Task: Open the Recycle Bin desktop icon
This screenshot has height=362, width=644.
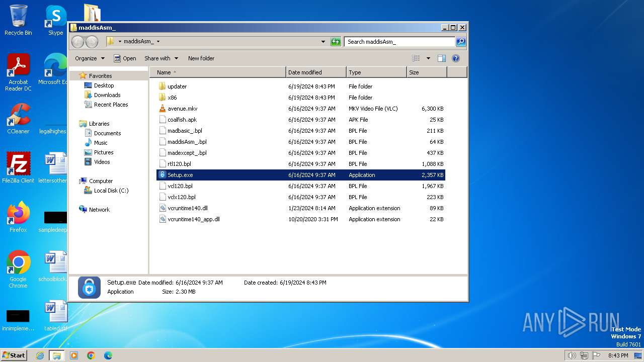Action: pyautogui.click(x=18, y=20)
